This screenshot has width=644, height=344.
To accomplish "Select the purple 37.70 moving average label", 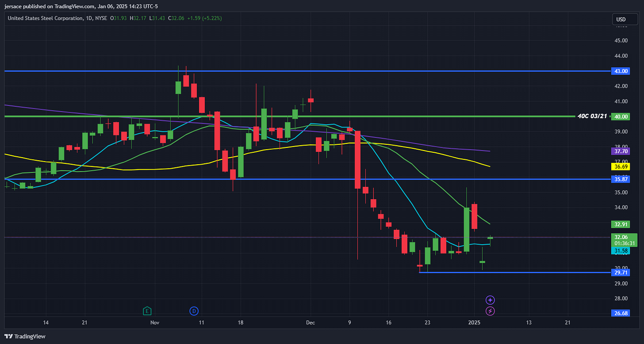I will [x=621, y=151].
